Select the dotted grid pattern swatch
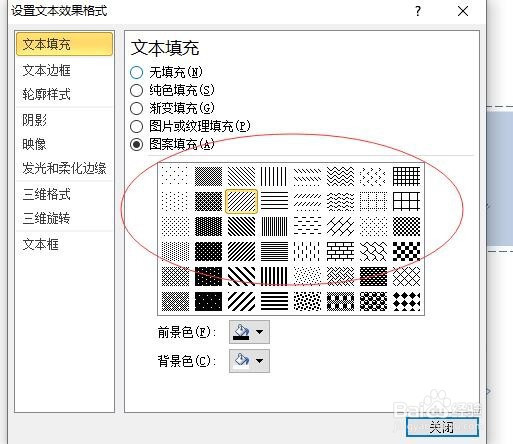 pos(373,201)
